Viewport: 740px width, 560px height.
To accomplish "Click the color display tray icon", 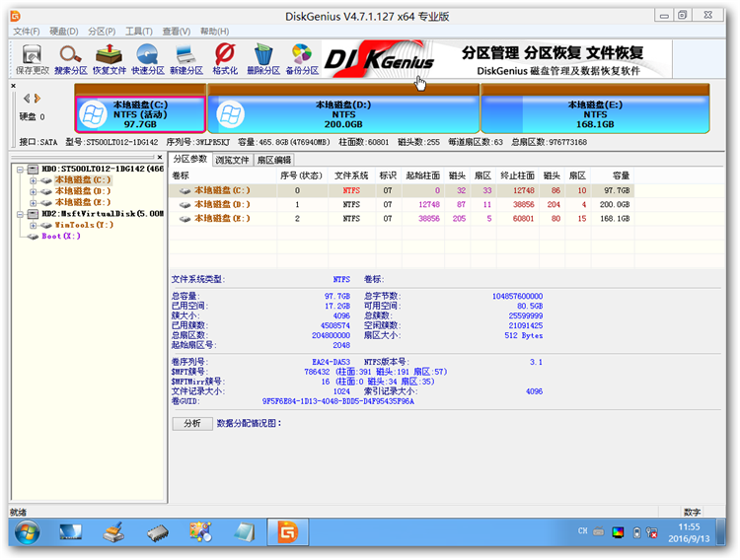I will [x=618, y=532].
